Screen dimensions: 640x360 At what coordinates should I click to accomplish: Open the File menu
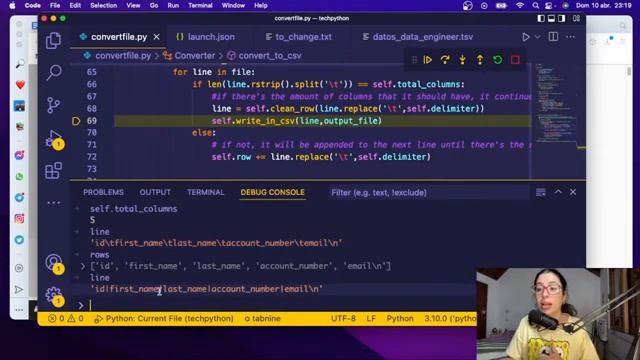(55, 6)
